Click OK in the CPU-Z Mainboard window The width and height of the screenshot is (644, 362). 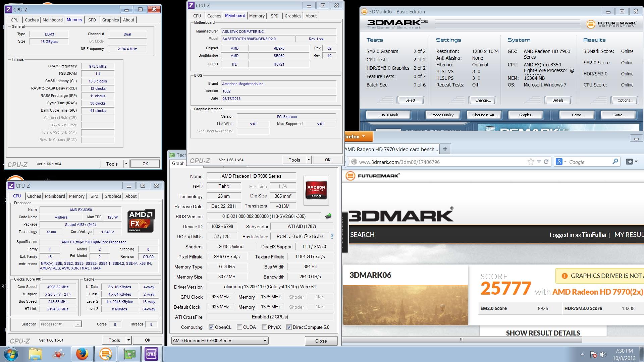pyautogui.click(x=328, y=160)
